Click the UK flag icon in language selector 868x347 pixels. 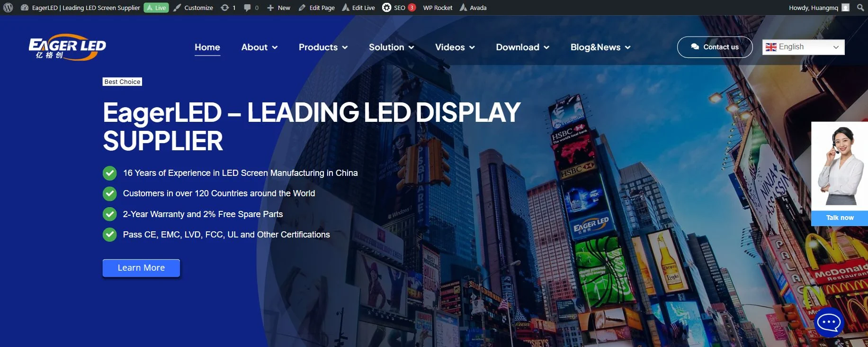coord(771,47)
